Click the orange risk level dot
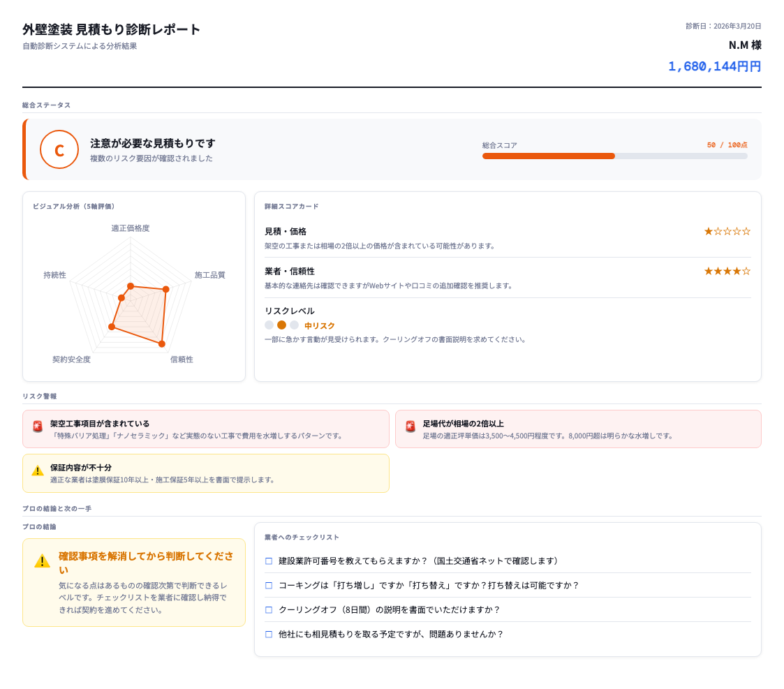 (282, 325)
